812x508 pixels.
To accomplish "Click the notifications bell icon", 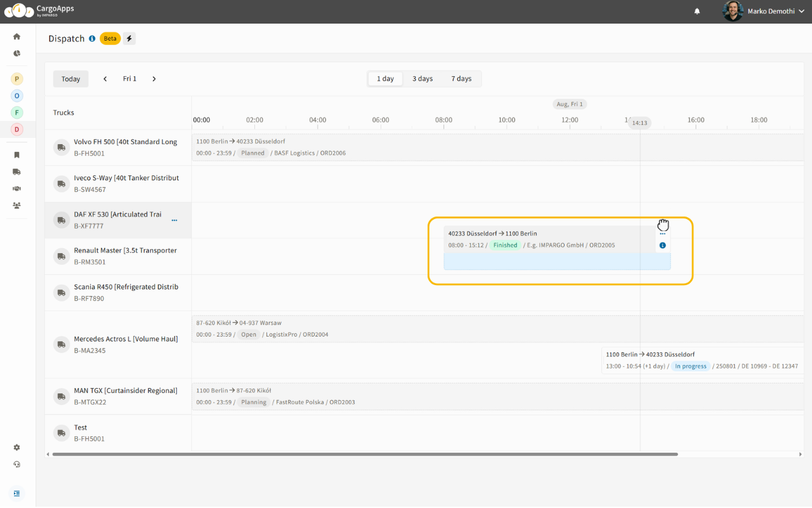I will (697, 11).
